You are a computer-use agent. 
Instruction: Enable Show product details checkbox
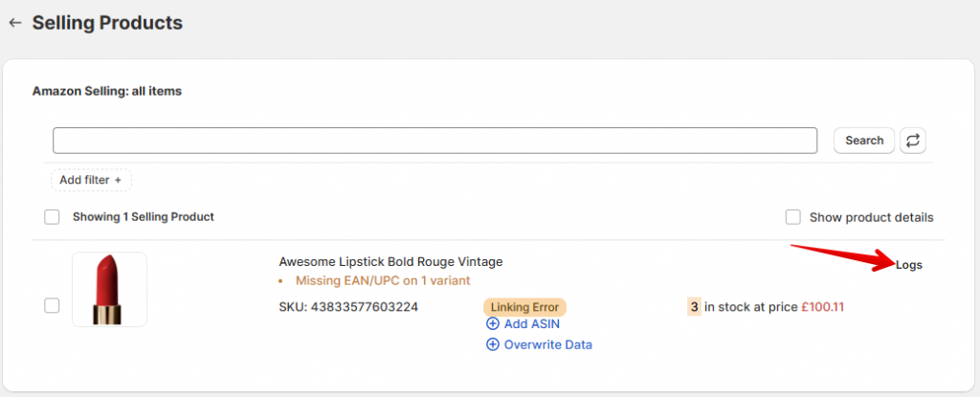coord(792,217)
